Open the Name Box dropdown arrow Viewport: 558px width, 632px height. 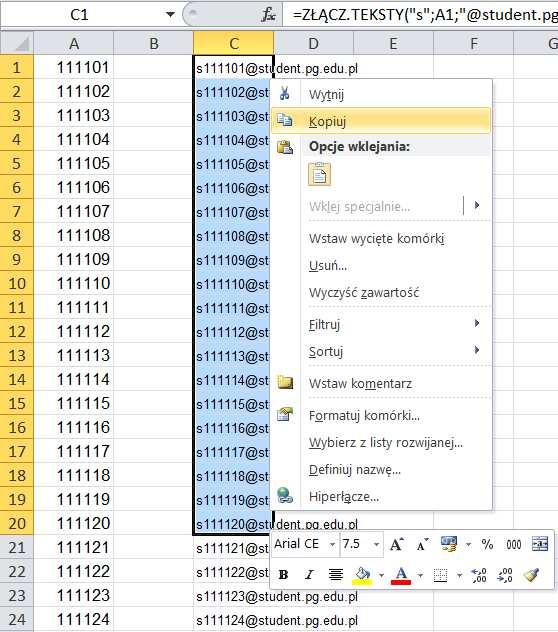coord(170,15)
